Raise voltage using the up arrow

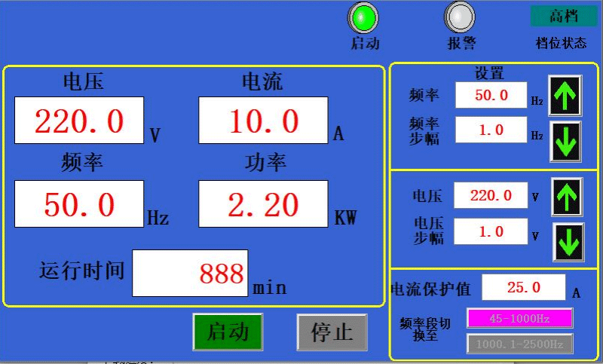pyautogui.click(x=567, y=197)
